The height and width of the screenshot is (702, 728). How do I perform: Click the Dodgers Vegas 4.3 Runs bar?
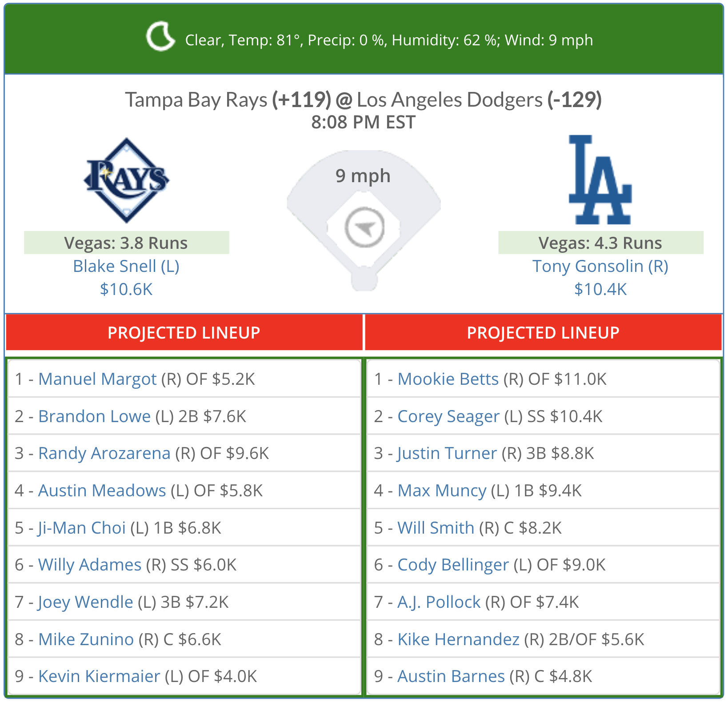tap(601, 243)
